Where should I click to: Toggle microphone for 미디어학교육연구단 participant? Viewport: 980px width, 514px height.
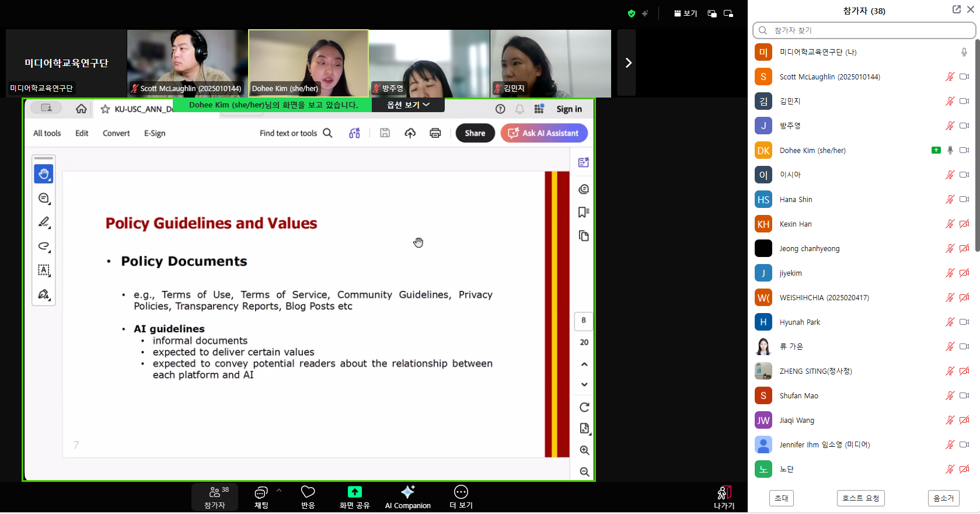[964, 52]
